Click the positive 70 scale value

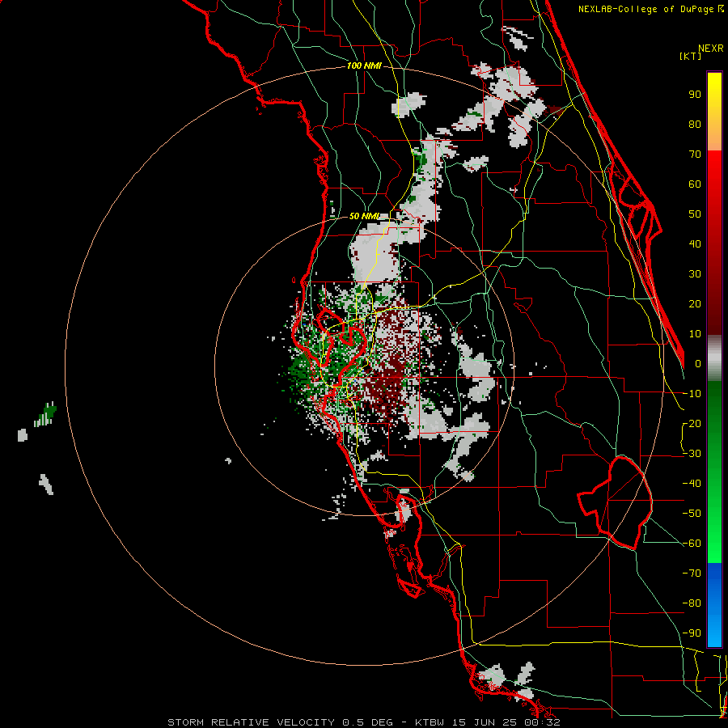[x=695, y=154]
